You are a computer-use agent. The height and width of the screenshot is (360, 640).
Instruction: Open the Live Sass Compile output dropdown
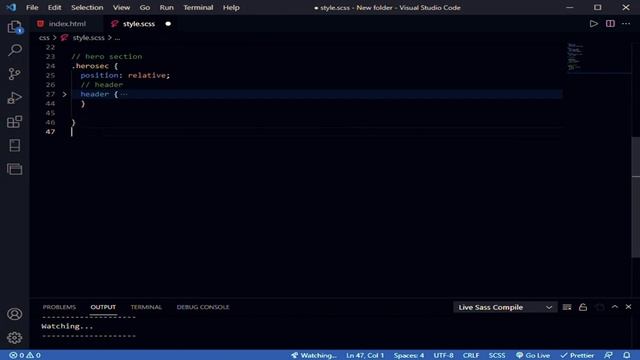tap(504, 307)
